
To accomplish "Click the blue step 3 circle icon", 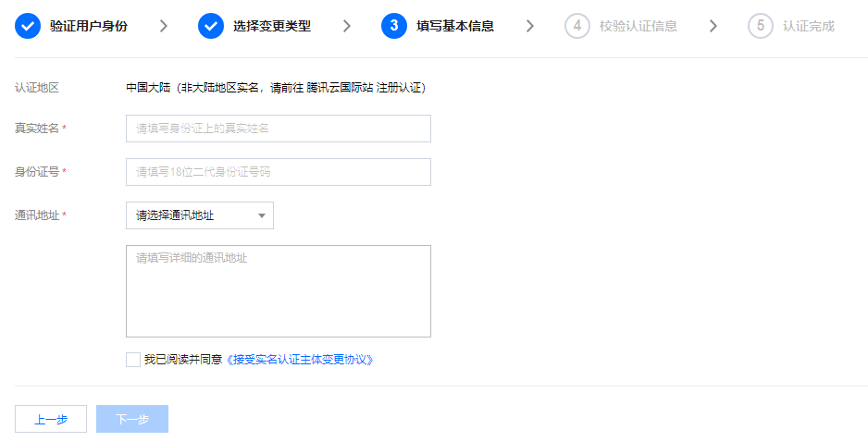I will click(394, 26).
